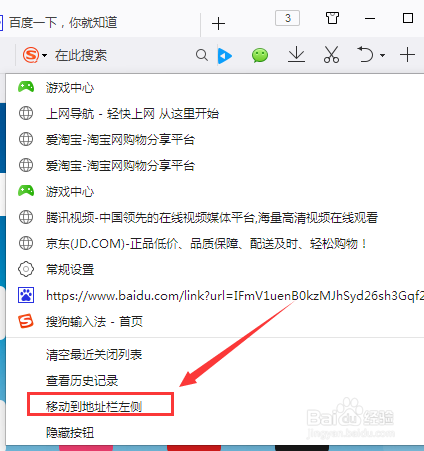424x451 pixels.
Task: Open 查看历史记录 menu entry
Action: point(82,381)
